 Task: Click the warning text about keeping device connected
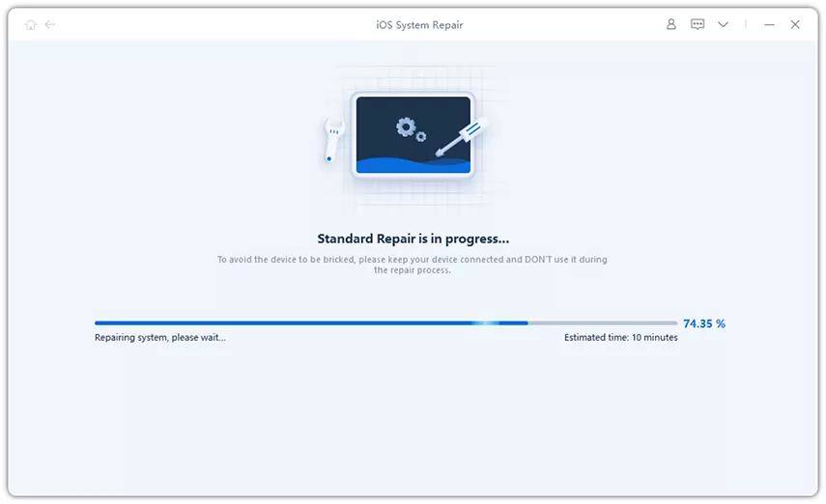(412, 265)
